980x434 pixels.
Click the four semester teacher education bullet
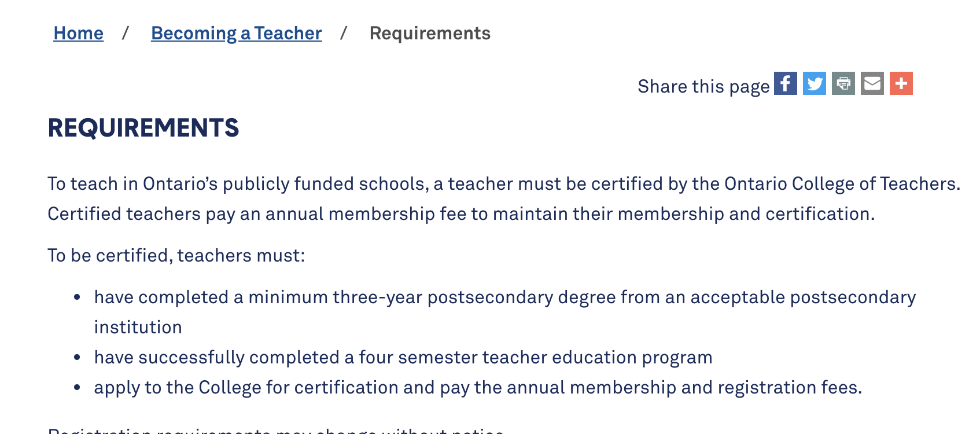pos(403,358)
